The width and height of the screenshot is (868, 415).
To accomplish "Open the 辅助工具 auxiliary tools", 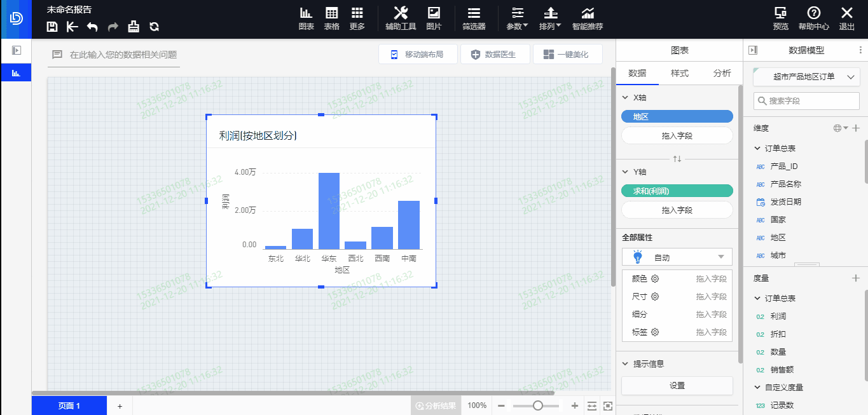I will coord(401,18).
